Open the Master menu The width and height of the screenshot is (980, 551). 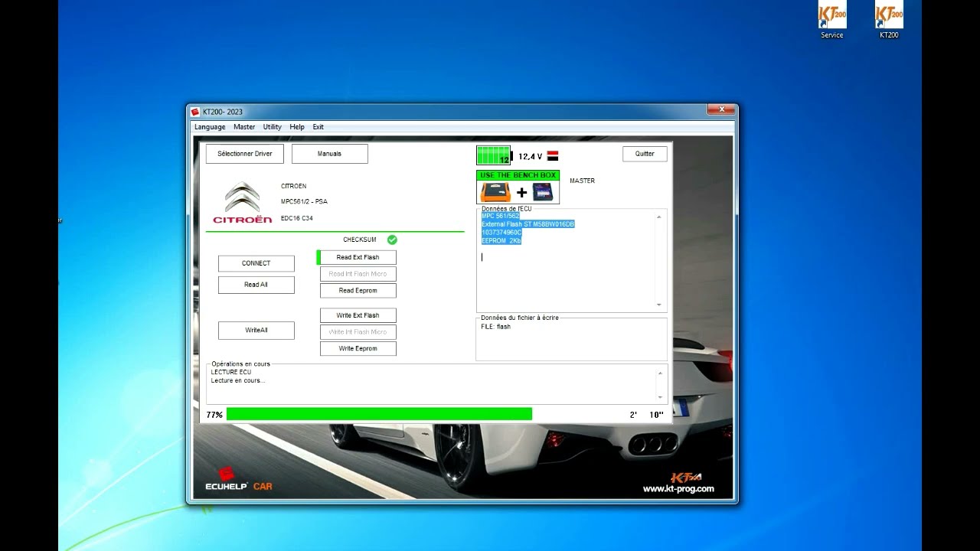pos(244,127)
